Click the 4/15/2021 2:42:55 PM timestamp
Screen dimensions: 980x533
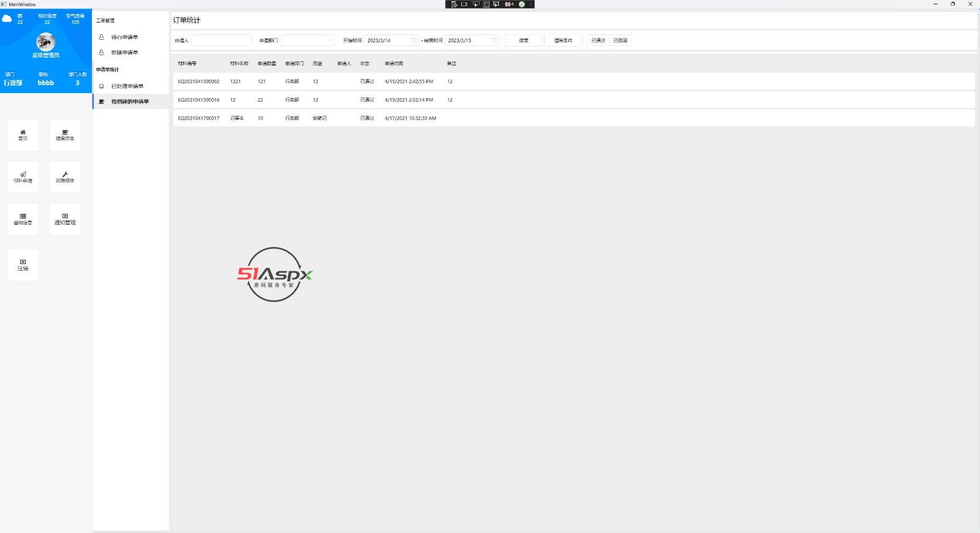409,81
